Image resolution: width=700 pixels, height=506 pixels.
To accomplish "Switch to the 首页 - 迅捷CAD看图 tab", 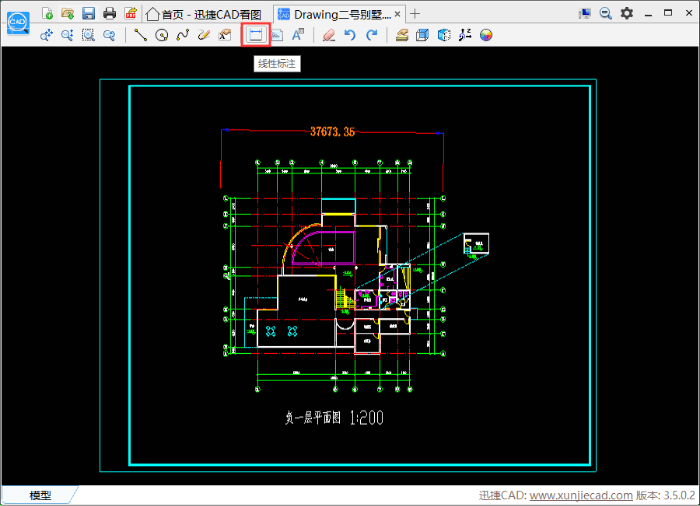I will 204,15.
